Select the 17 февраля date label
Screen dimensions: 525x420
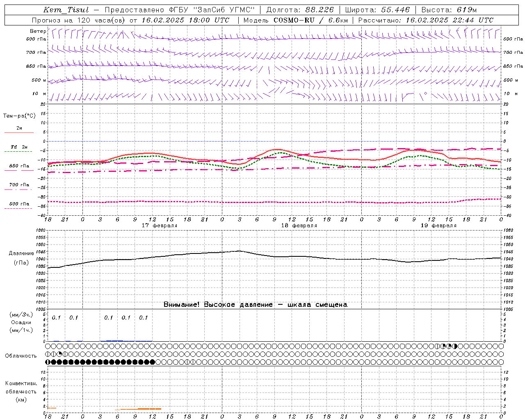(160, 226)
